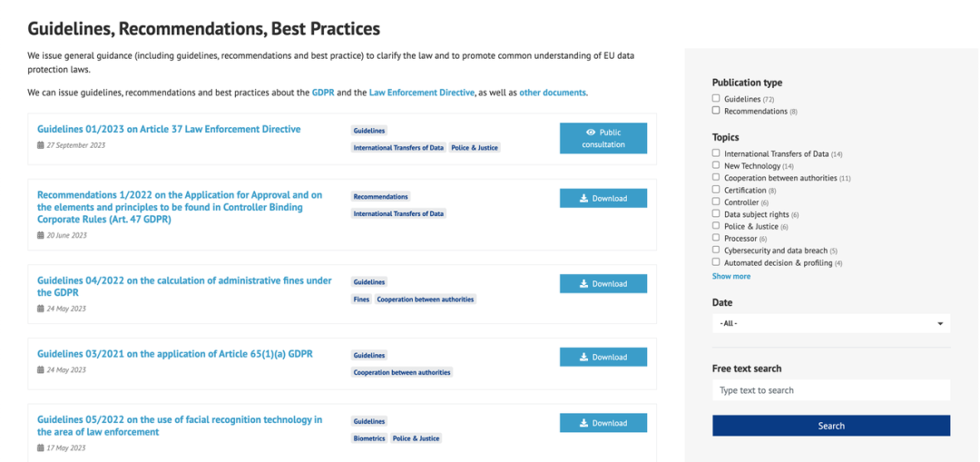The height and width of the screenshot is (462, 980).
Task: Enable the New Technology topic filter
Action: [716, 165]
